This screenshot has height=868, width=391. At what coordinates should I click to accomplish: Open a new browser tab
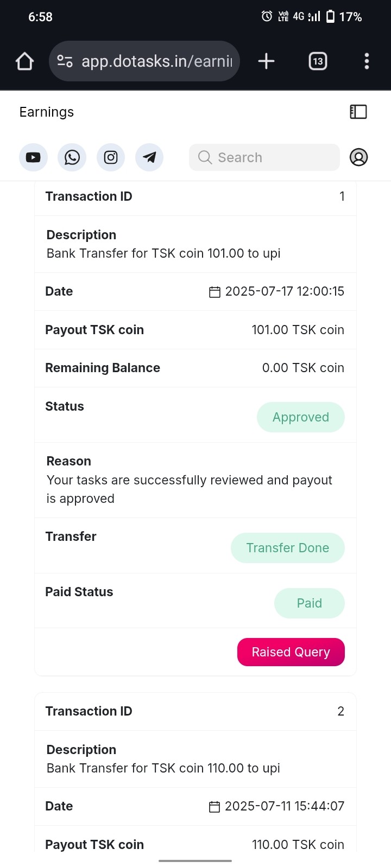pos(266,61)
